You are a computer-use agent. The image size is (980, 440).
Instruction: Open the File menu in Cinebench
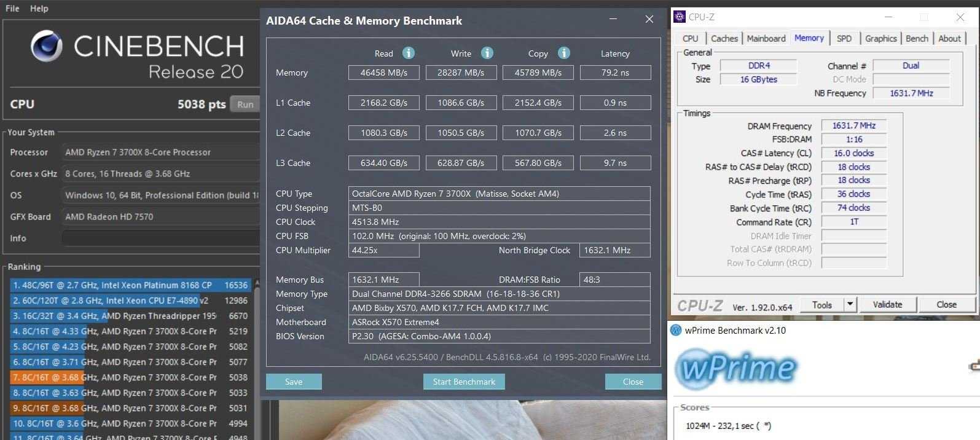(x=12, y=9)
